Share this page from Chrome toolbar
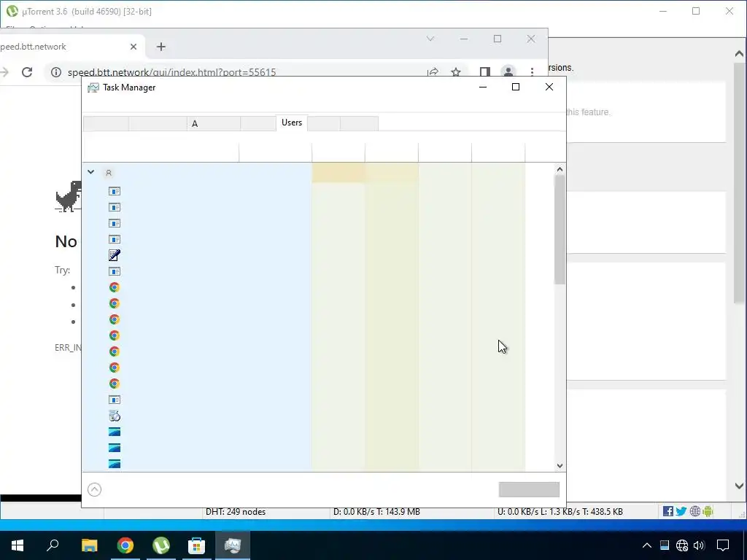 pyautogui.click(x=433, y=72)
